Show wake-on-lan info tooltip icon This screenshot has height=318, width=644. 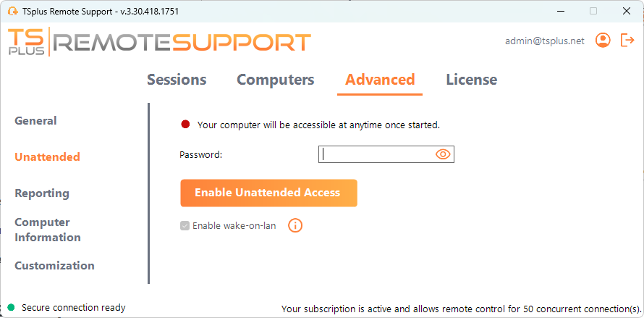[295, 225]
